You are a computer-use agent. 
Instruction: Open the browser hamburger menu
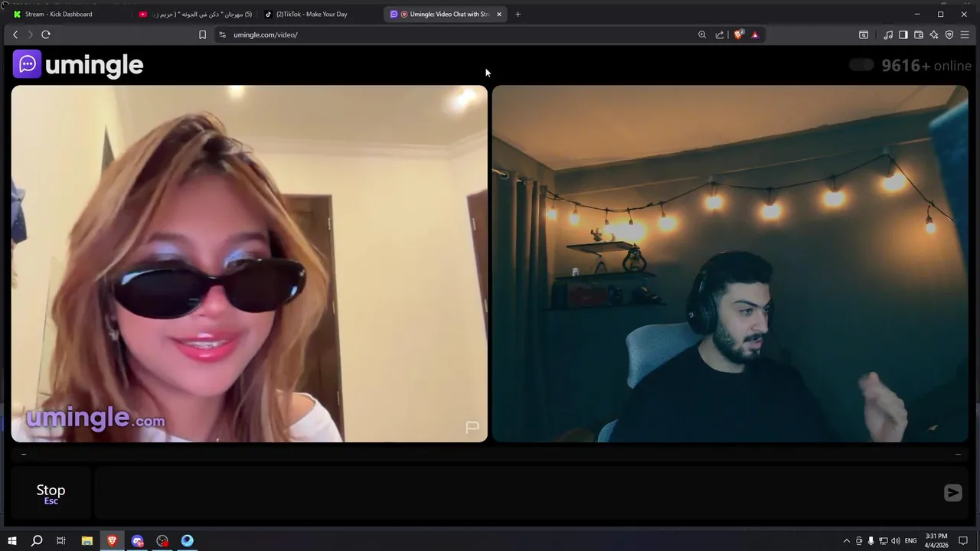(965, 34)
